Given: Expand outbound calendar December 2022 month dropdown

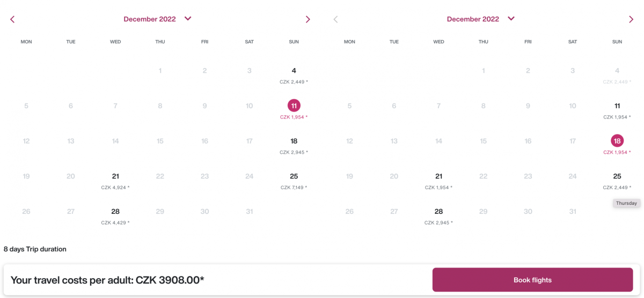Looking at the screenshot, I should (x=188, y=19).
